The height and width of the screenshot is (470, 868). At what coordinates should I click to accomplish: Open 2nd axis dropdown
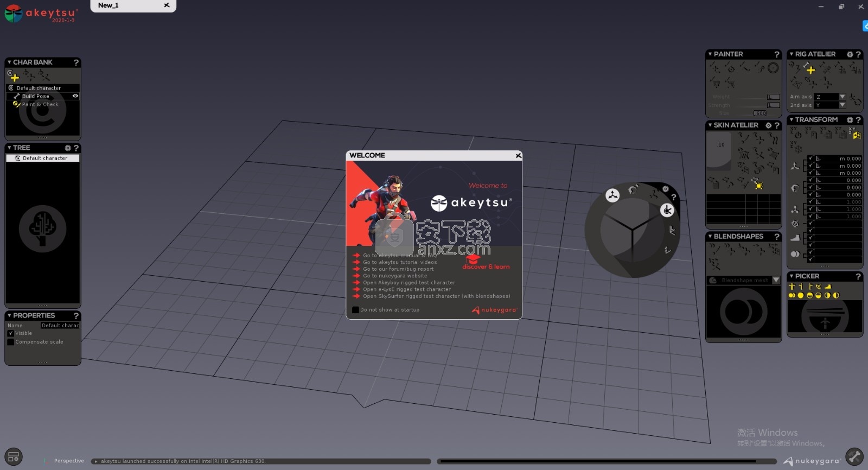coord(842,105)
